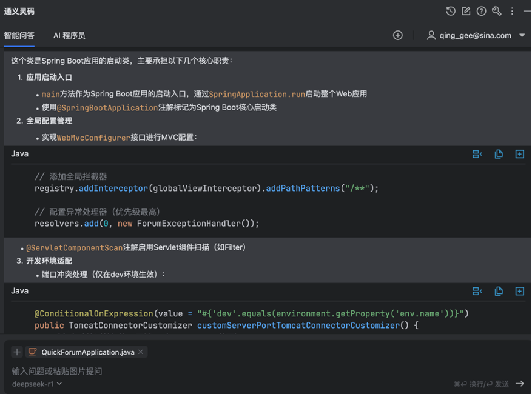The image size is (532, 394).
Task: Remove QuickForumApplication.java from context
Action: coord(141,352)
